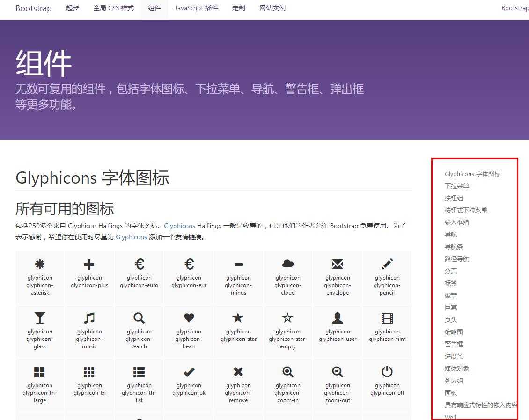Go to 进度条 sidebar section
The width and height of the screenshot is (529, 420).
pyautogui.click(x=454, y=356)
